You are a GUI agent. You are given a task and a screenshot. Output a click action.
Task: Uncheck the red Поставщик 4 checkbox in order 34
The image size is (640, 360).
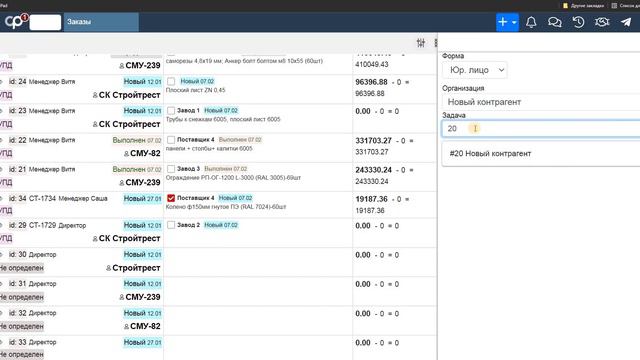pos(171,198)
